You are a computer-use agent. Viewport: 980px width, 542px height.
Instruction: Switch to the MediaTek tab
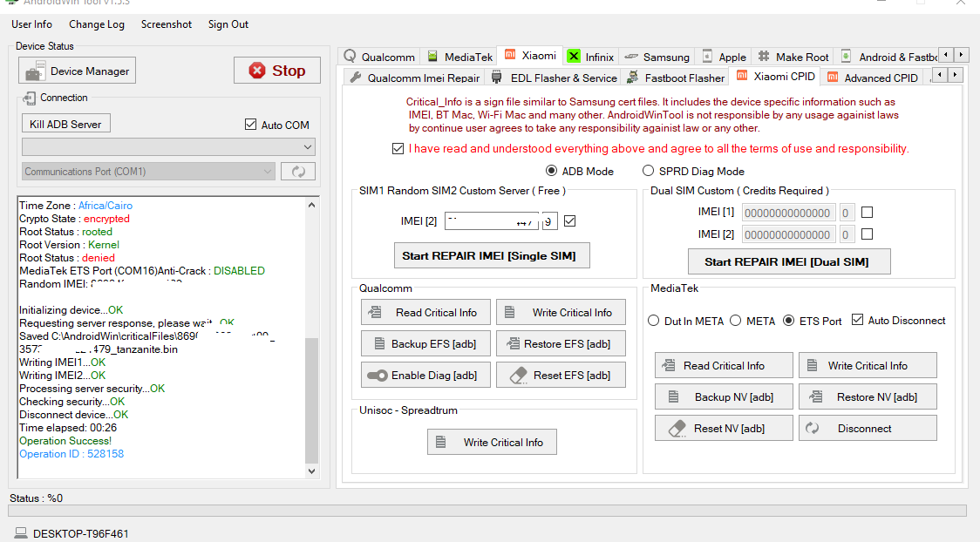click(460, 57)
